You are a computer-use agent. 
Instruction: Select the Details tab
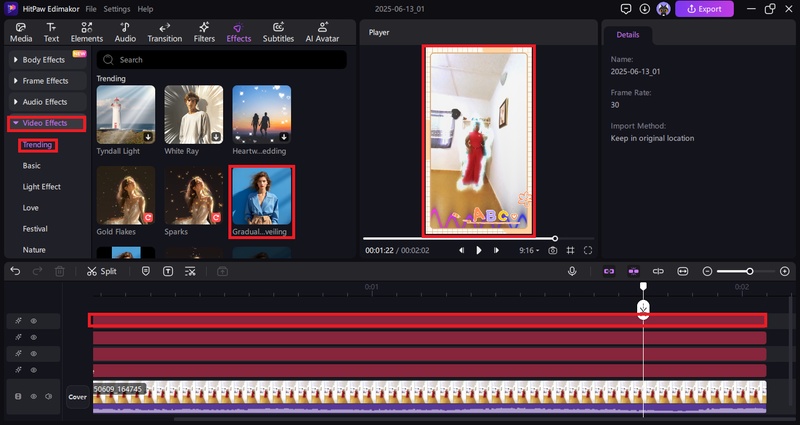628,35
